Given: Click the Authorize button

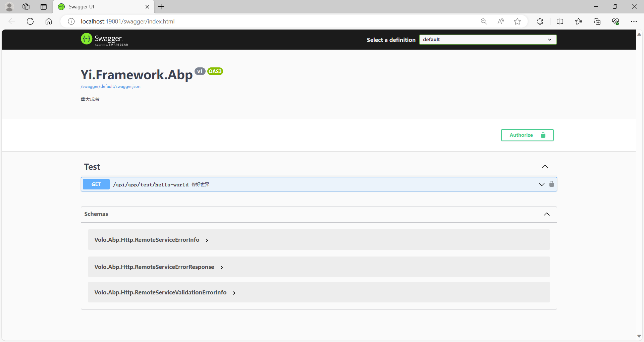Looking at the screenshot, I should point(527,135).
